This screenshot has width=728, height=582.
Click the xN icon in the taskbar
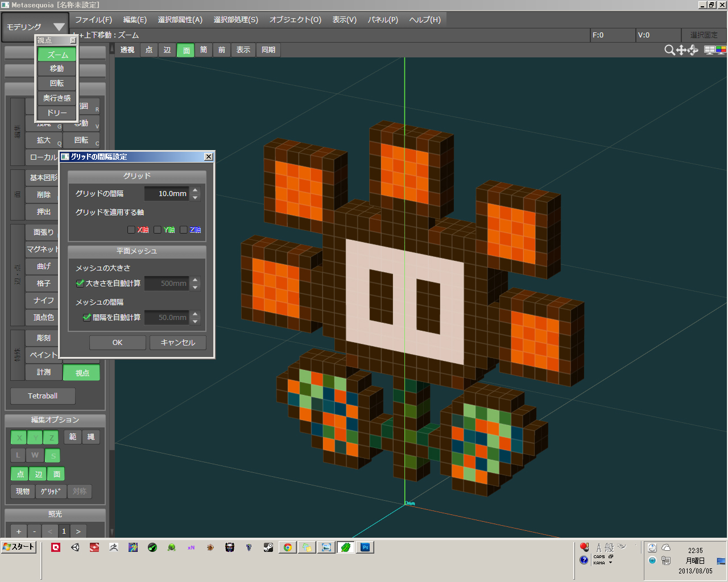[191, 547]
